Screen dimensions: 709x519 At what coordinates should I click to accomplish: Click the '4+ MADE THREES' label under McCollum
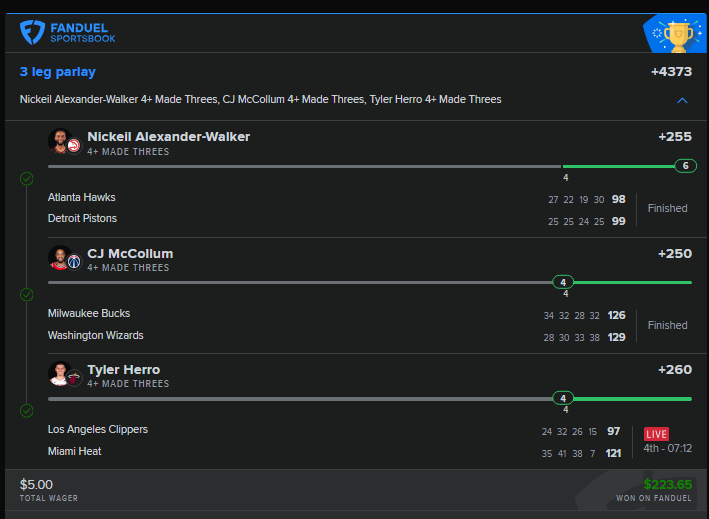coord(128,268)
